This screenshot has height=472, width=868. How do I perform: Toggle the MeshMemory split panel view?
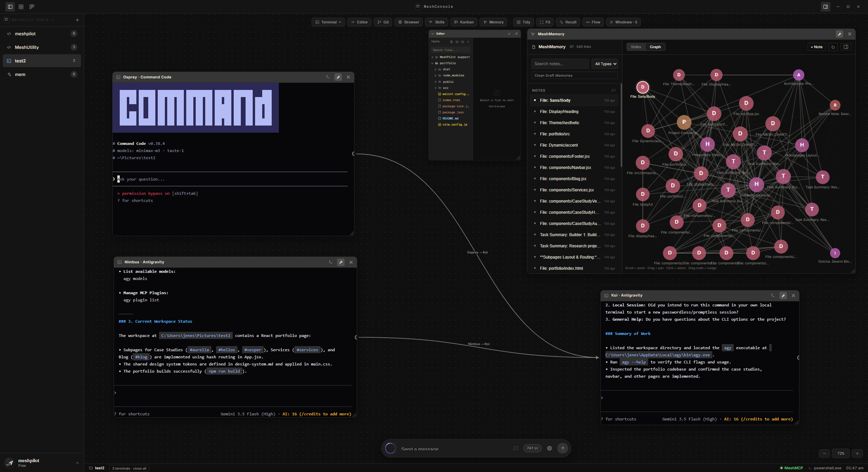[x=846, y=47]
